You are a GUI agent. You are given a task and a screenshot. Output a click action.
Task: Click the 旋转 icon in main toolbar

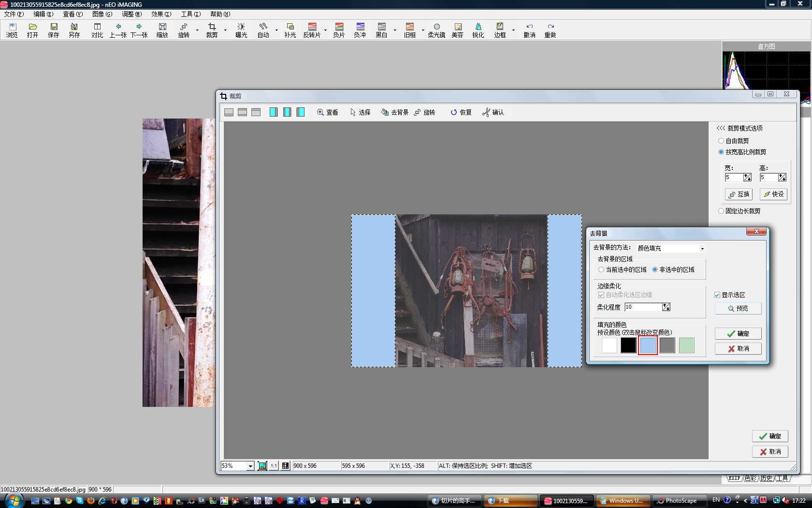point(184,30)
